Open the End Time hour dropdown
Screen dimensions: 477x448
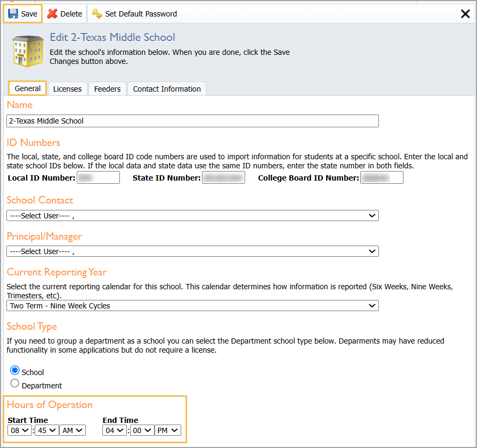[115, 430]
